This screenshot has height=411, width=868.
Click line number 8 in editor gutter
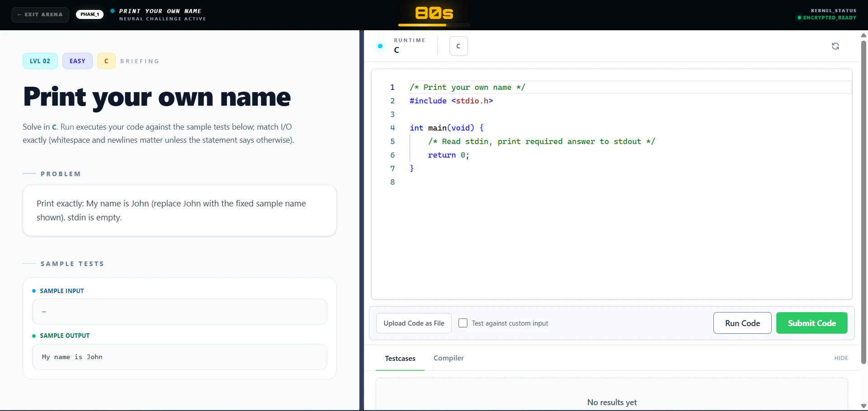(x=392, y=182)
